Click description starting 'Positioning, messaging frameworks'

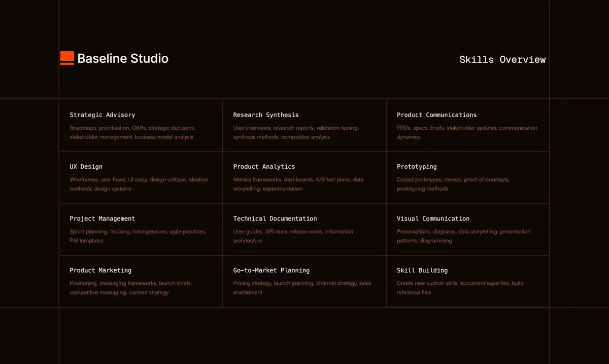pyautogui.click(x=131, y=288)
